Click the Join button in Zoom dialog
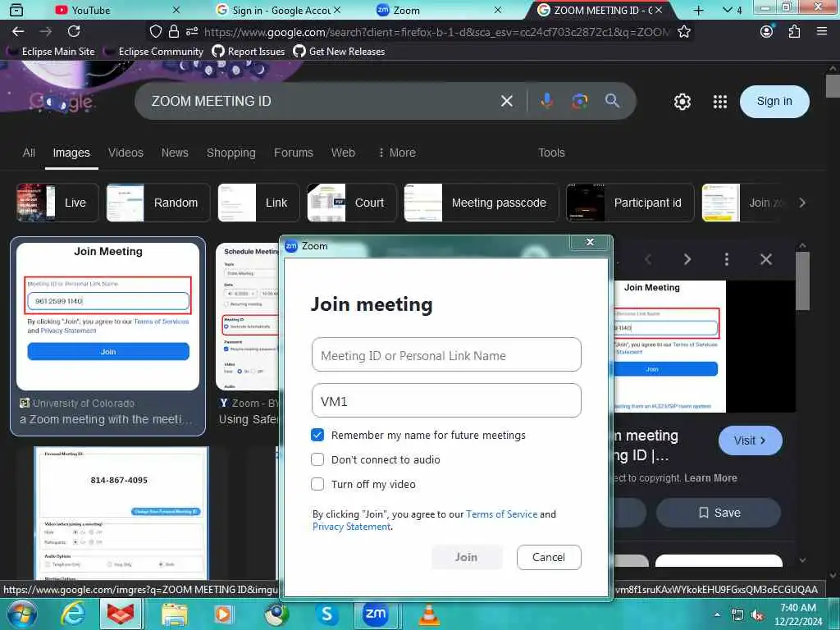 click(x=467, y=557)
